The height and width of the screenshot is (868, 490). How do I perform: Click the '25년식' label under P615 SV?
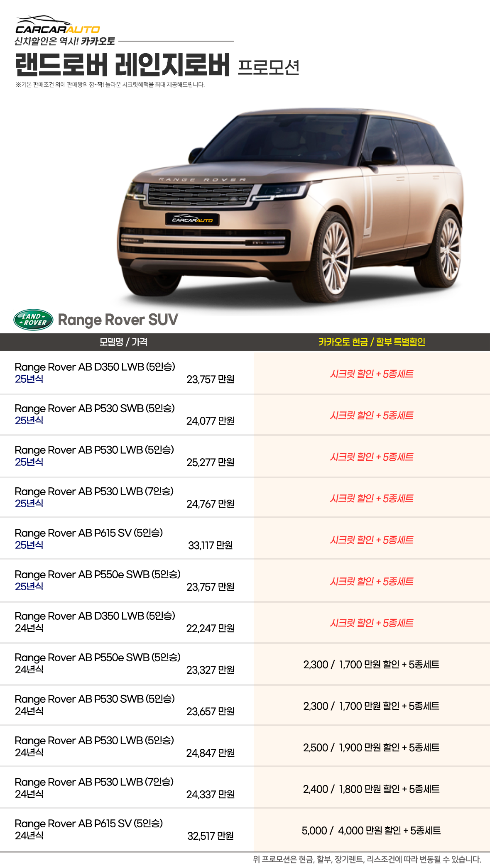[29, 545]
